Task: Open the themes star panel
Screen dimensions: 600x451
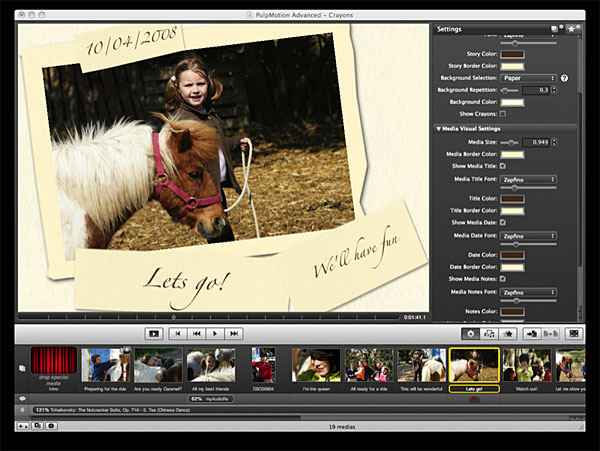Action: pos(508,334)
